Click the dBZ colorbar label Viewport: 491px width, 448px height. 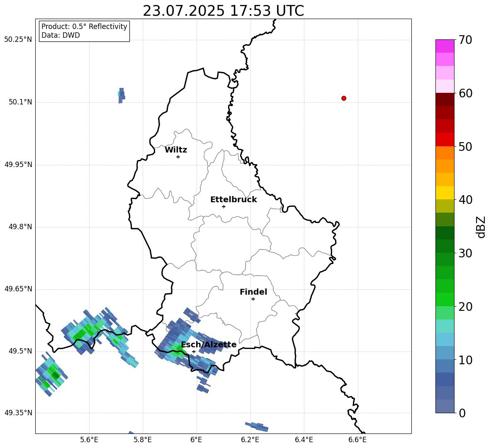click(480, 227)
